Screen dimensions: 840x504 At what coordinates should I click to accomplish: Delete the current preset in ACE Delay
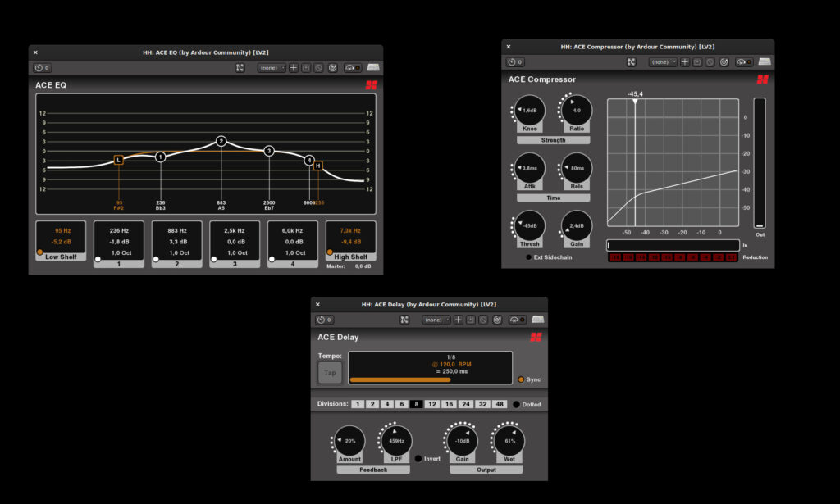point(483,320)
